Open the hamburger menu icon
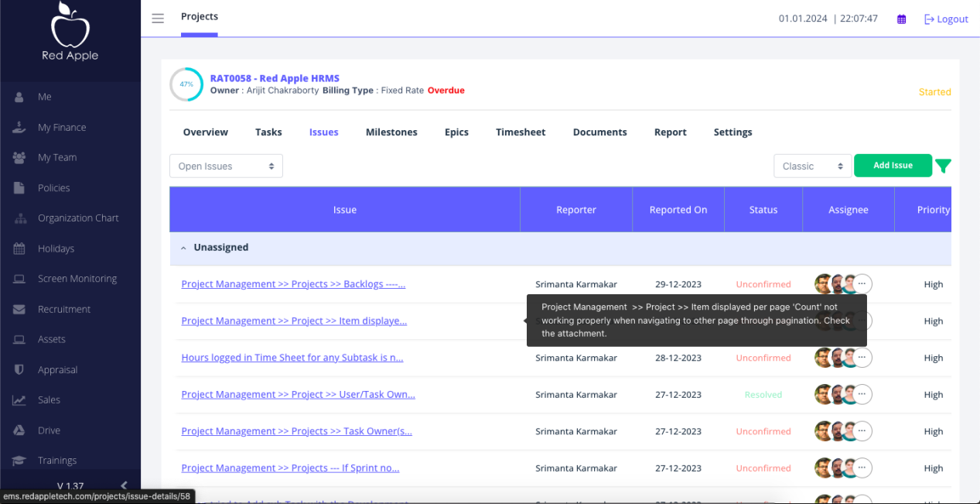The height and width of the screenshot is (504, 980). pos(158,19)
